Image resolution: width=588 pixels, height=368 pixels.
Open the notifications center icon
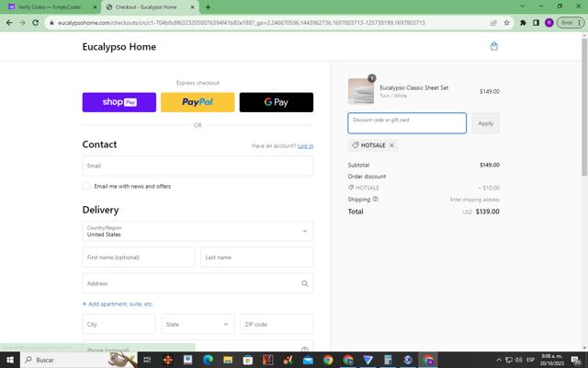pyautogui.click(x=576, y=361)
